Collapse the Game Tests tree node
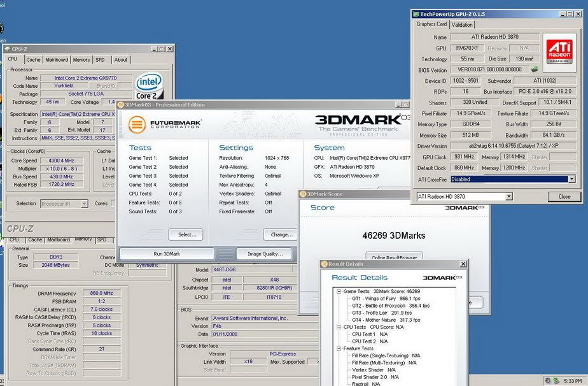 point(338,291)
